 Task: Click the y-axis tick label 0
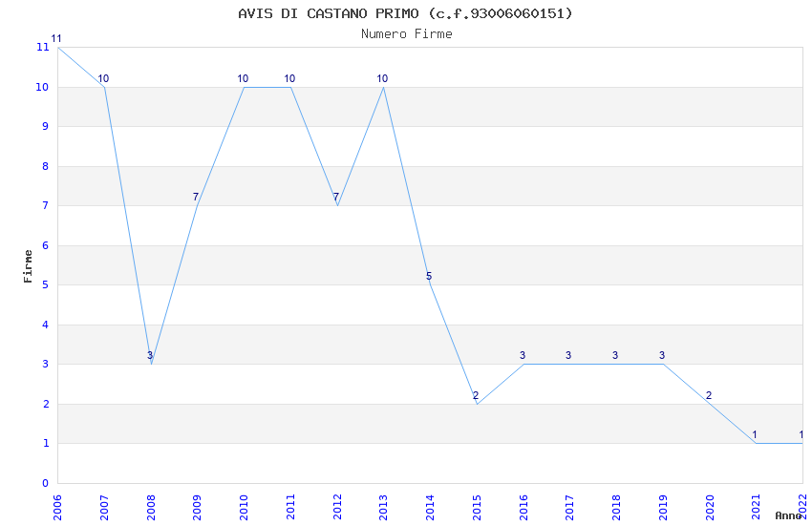pyautogui.click(x=46, y=483)
